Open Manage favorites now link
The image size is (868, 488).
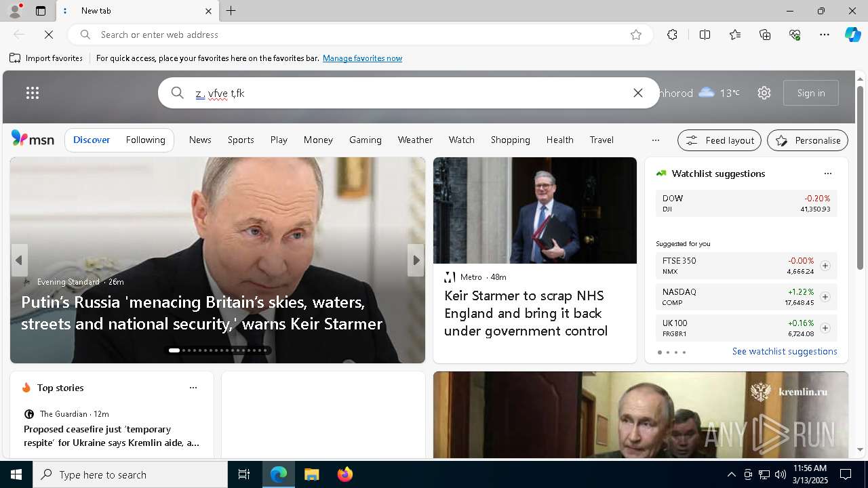pyautogui.click(x=362, y=58)
